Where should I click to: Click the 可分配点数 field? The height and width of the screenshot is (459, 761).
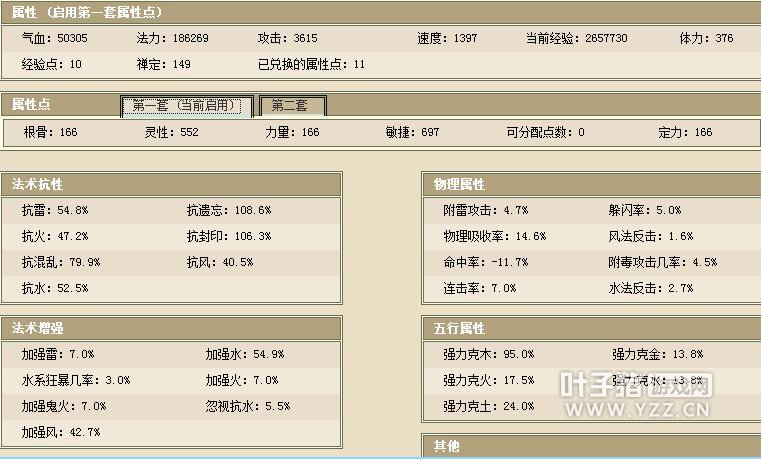point(545,133)
